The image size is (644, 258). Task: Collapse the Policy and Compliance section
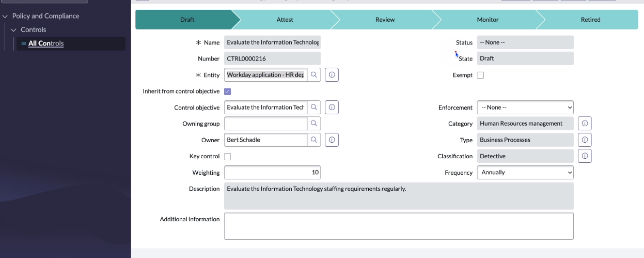click(6, 16)
